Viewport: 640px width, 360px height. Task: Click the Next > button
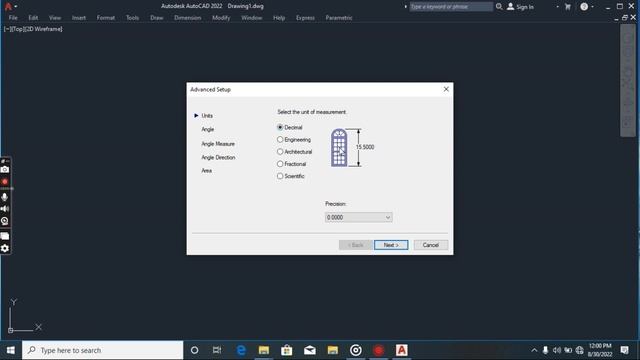point(391,245)
